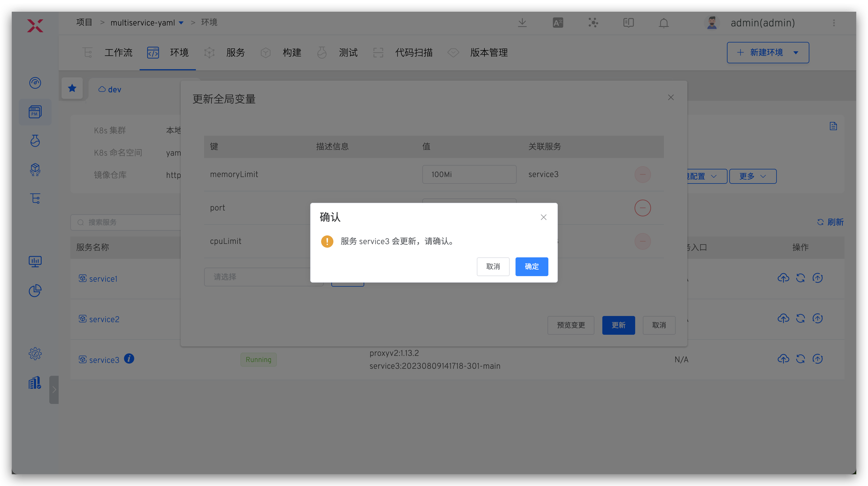
Task: Open the data insight pie chart icon
Action: click(35, 290)
